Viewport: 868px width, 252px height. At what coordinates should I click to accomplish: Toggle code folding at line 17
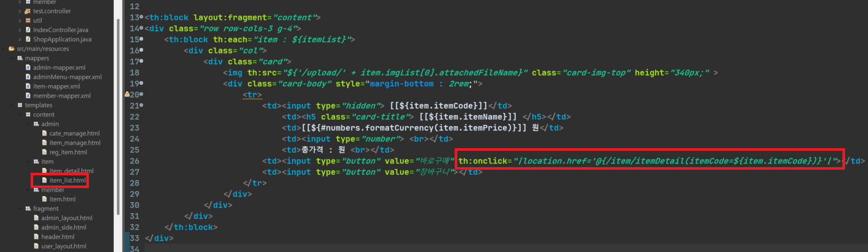pos(142,61)
